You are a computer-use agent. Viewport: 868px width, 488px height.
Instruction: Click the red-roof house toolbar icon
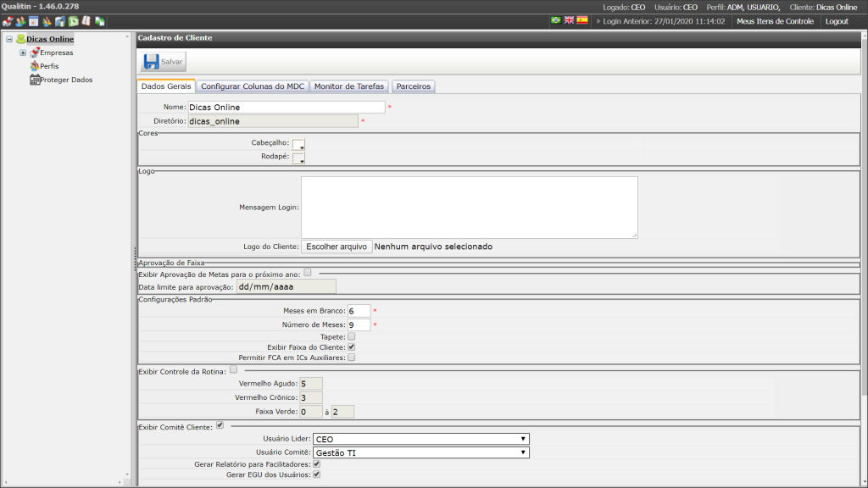(x=7, y=21)
